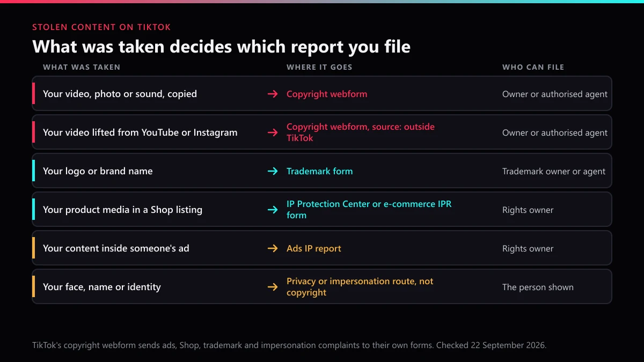
Task: Click the arrow beside Copyright webform
Action: [273, 94]
